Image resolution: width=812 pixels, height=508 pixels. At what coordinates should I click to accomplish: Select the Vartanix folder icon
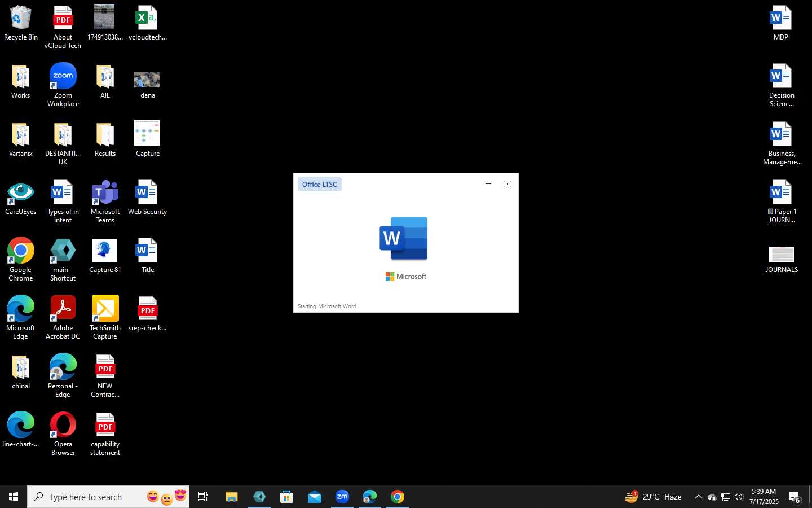click(x=21, y=140)
